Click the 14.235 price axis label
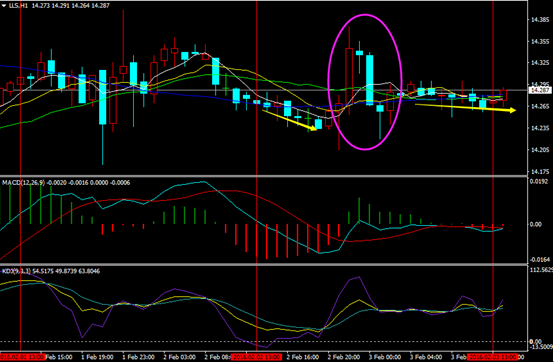Image resolution: width=554 pixels, height=362 pixels. [540, 128]
